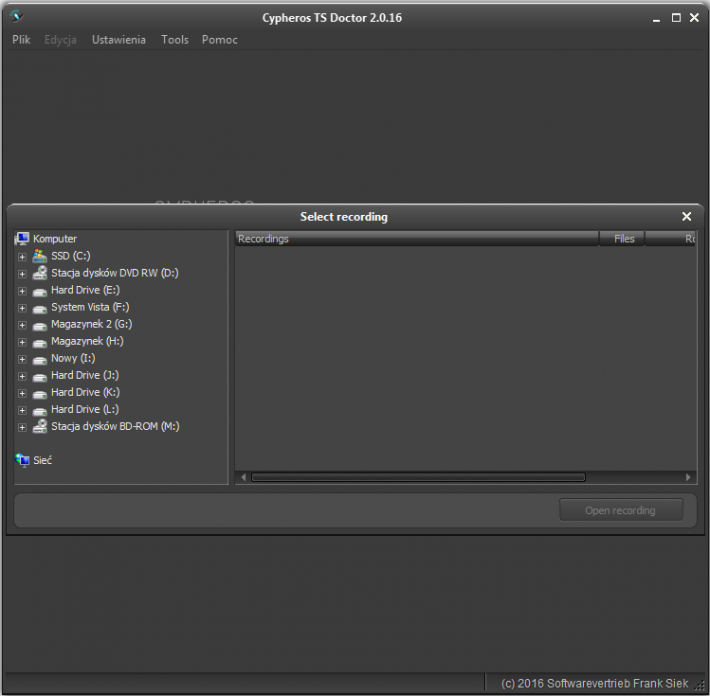Expand the Hard Drive (J:) node

coord(22,376)
